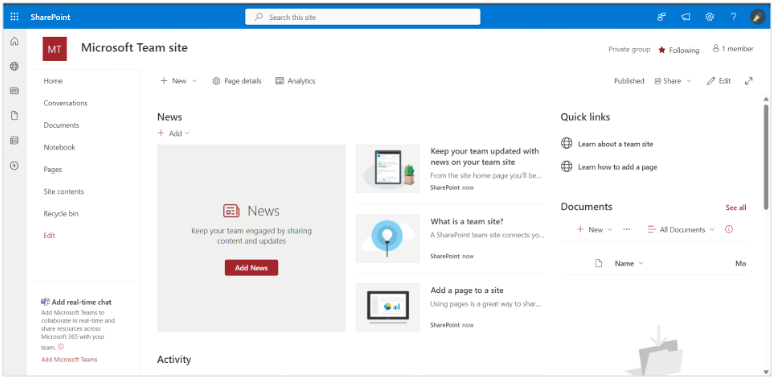Click the file type column icon
The height and width of the screenshot is (380, 775).
coord(599,263)
